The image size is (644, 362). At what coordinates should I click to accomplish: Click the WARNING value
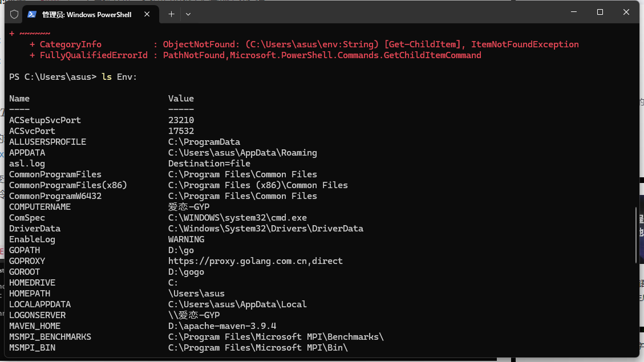pos(186,239)
